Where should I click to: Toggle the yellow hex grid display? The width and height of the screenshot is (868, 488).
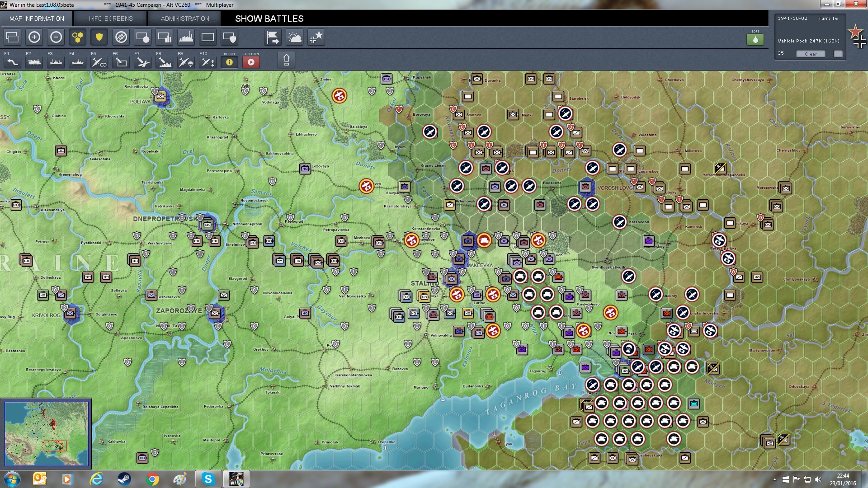[78, 37]
